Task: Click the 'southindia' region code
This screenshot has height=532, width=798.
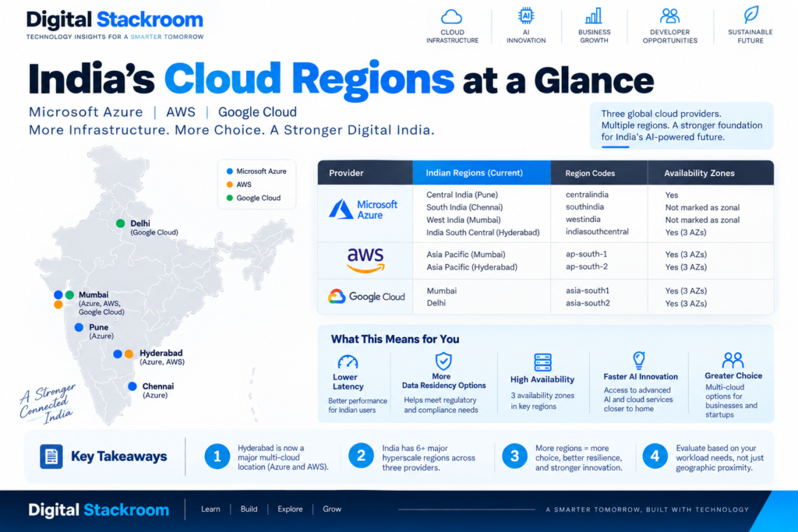Action: [584, 207]
